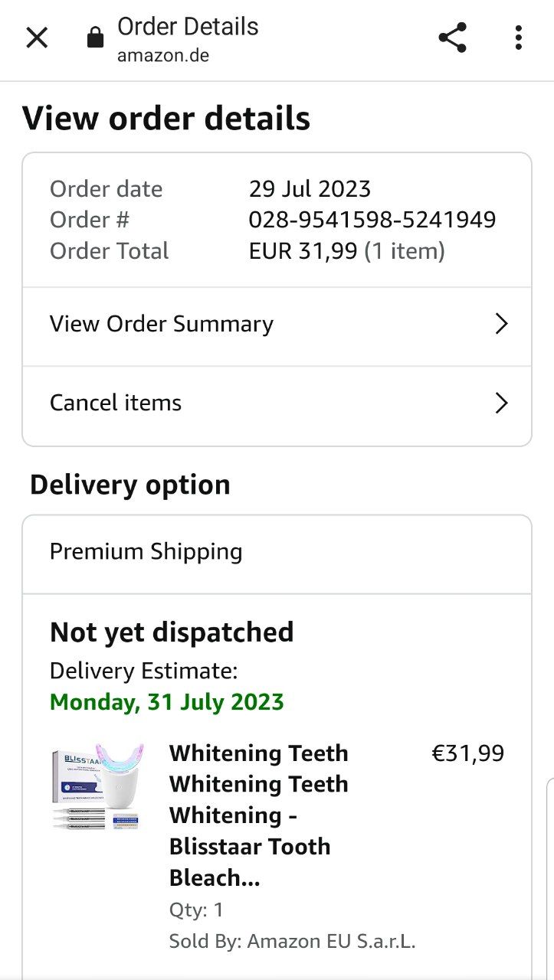Tap the €31,99 item price

[x=468, y=753]
